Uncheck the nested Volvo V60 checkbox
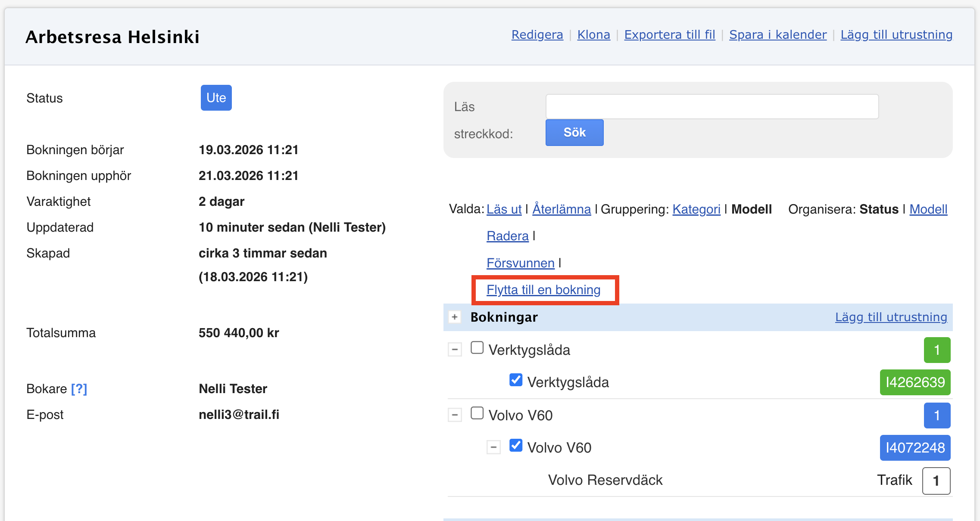Viewport: 980px width, 521px height. [x=515, y=446]
